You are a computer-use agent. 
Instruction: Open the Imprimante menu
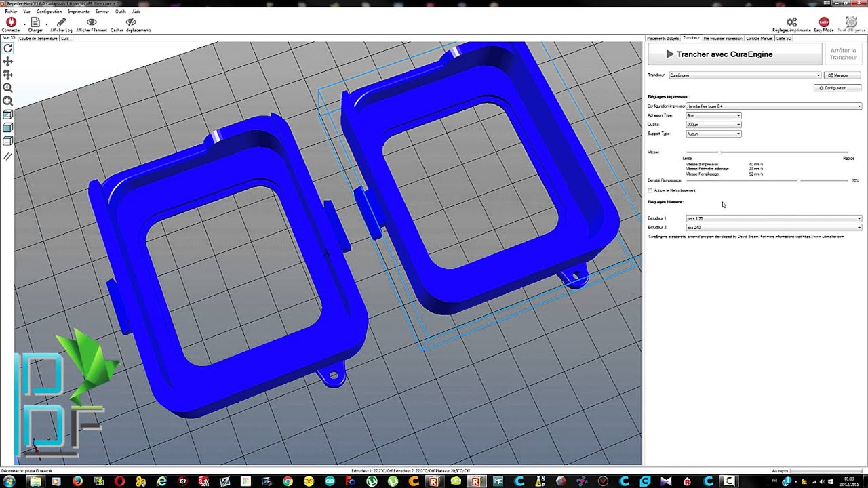point(79,12)
